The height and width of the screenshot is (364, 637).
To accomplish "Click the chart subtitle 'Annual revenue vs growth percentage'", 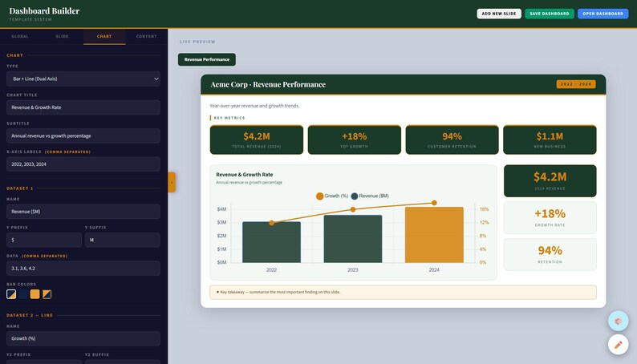I will (249, 183).
